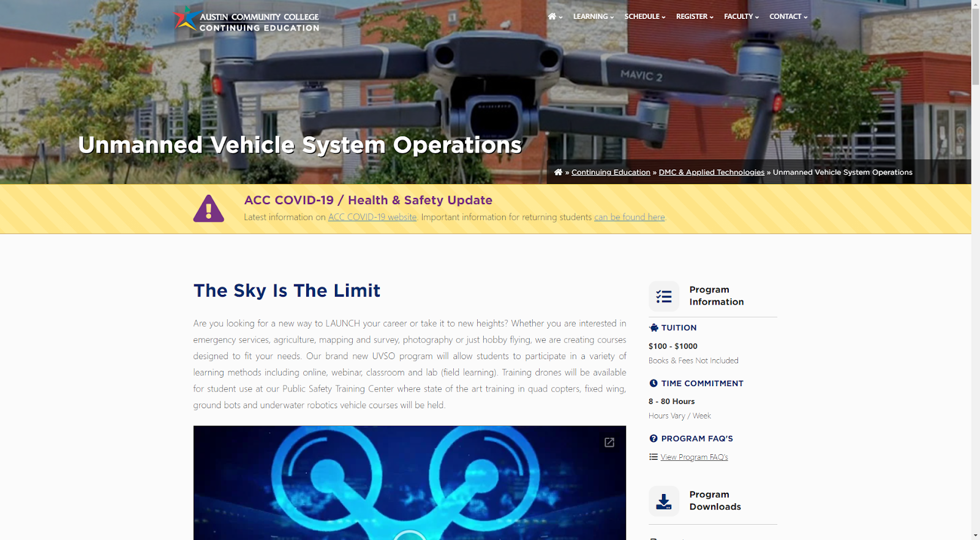The image size is (980, 540).
Task: Click the '$100 - $1000' tuition value
Action: point(673,346)
